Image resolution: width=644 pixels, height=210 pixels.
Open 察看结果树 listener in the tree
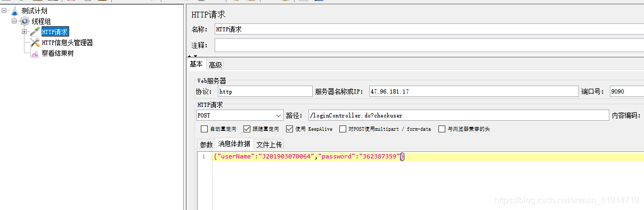[58, 53]
